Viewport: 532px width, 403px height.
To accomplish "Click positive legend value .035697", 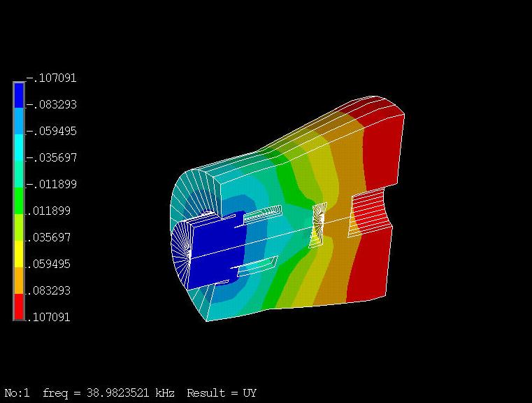I will (x=50, y=237).
